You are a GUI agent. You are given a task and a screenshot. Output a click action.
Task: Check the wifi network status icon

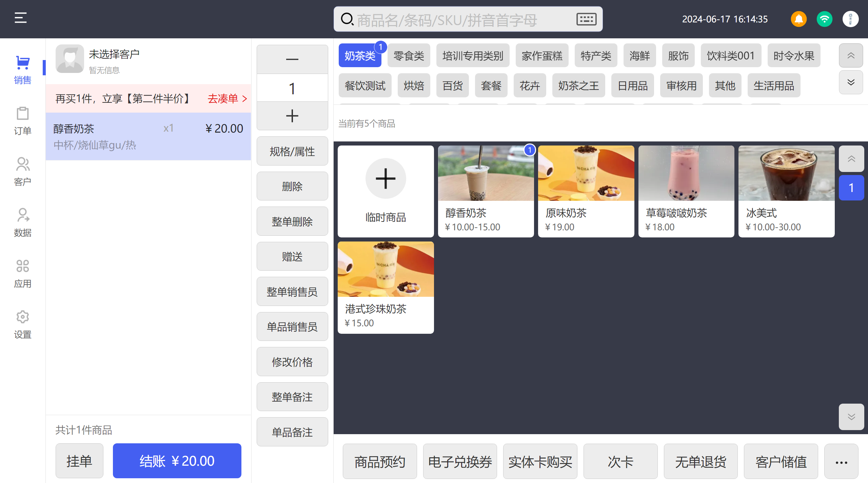[x=825, y=19]
